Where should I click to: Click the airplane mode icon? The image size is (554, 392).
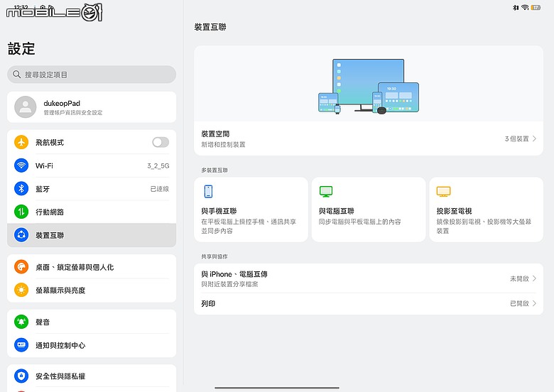click(21, 142)
